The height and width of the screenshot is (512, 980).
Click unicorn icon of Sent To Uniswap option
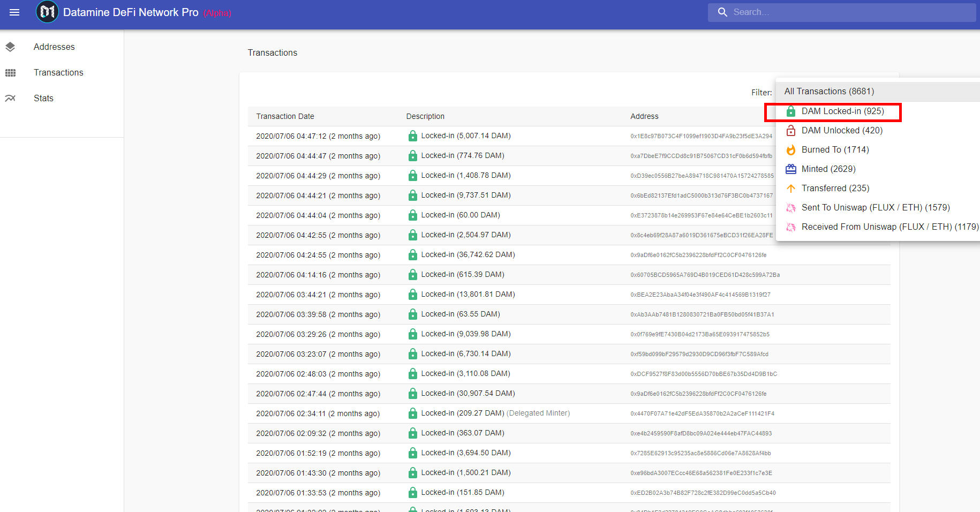(x=791, y=208)
